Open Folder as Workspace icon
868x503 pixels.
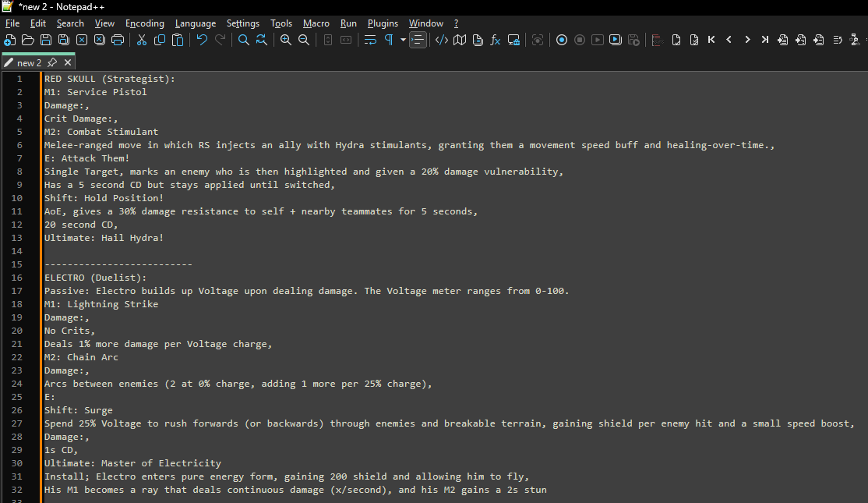pyautogui.click(x=513, y=40)
